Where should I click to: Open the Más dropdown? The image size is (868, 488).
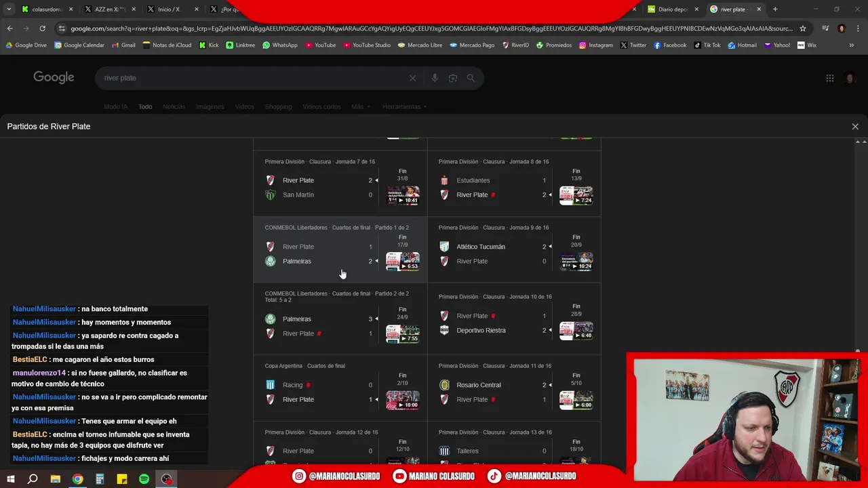point(360,106)
